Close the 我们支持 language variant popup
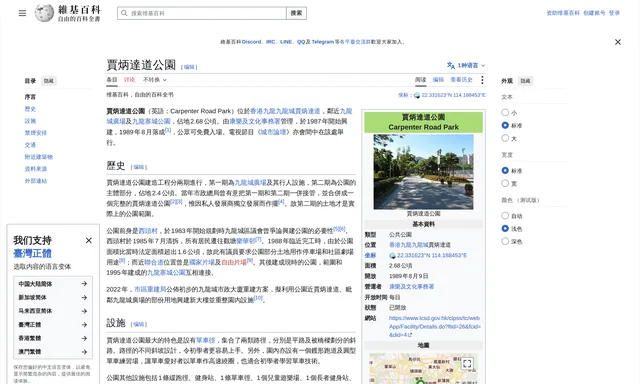Viewport: 640px width, 384px height. pos(89,240)
